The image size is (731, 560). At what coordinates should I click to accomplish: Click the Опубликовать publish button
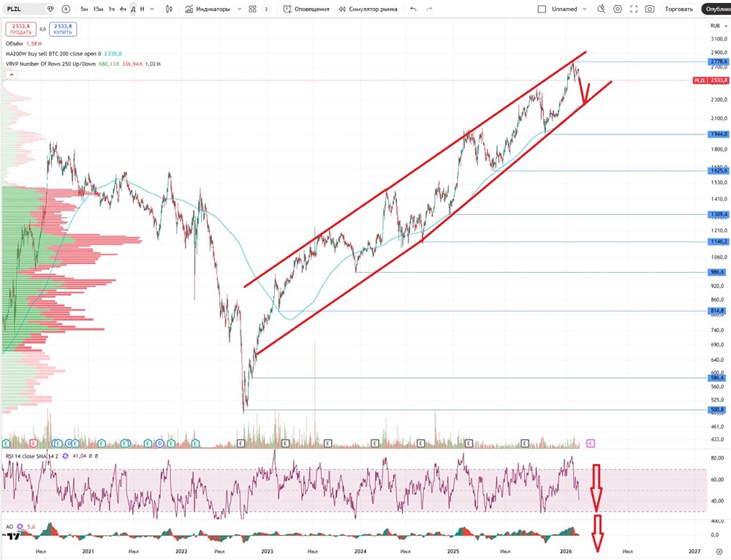click(x=716, y=9)
